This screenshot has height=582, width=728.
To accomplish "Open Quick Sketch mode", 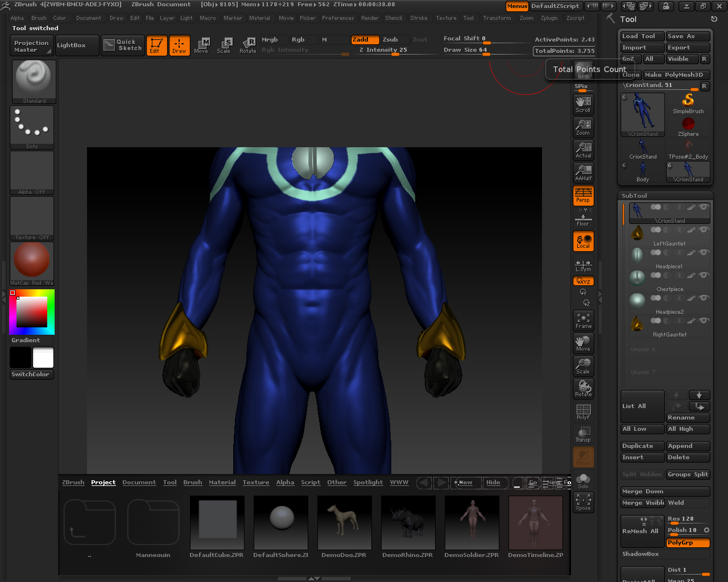I will click(x=122, y=45).
